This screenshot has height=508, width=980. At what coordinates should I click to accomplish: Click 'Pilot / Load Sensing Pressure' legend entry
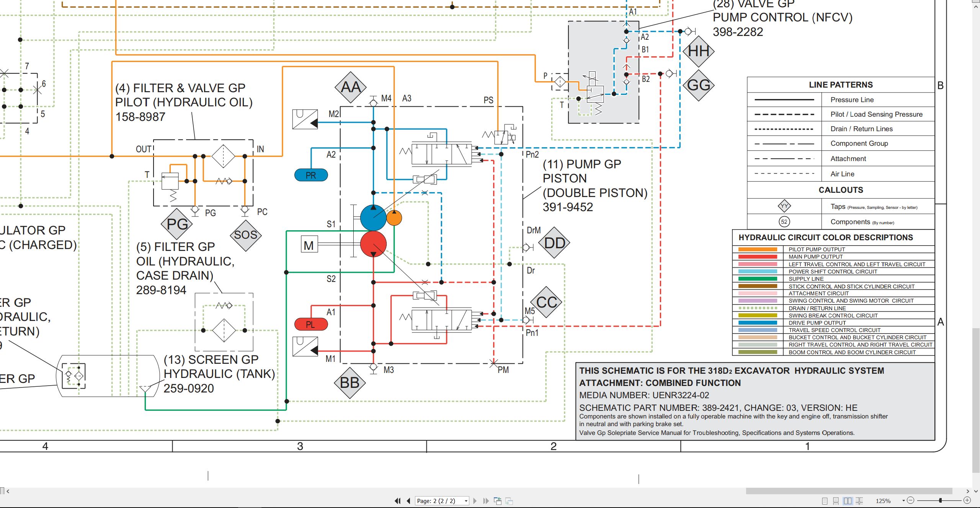(876, 114)
